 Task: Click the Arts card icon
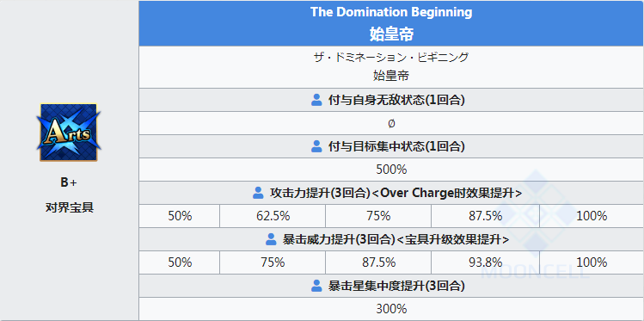click(x=69, y=133)
